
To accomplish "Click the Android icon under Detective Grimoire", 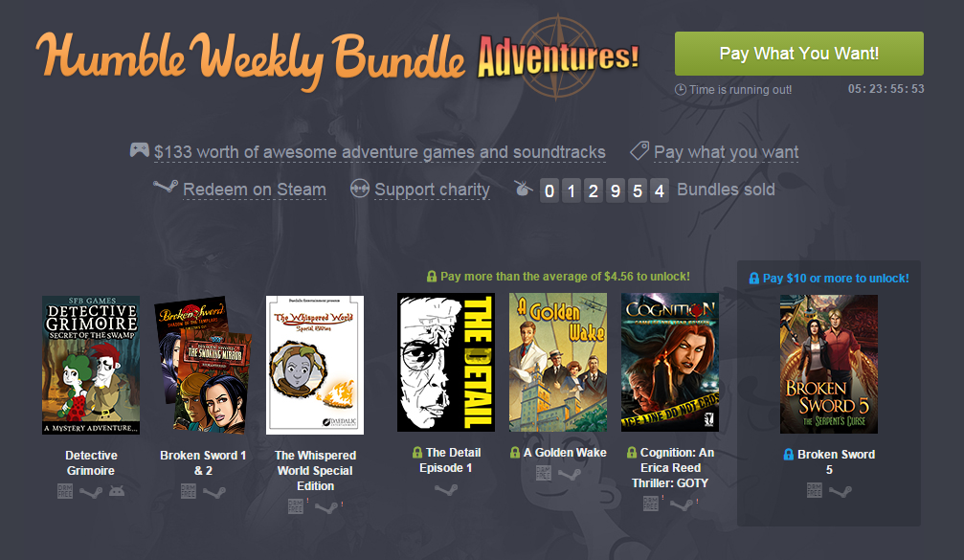I will click(x=117, y=490).
